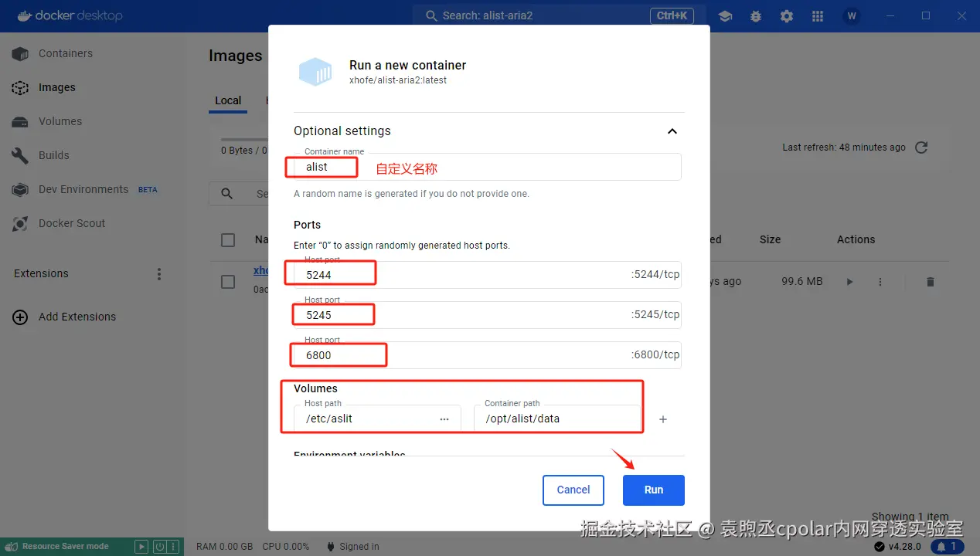Screen dimensions: 980x556
Task: Click the 99.6 MB size cell
Action: (802, 282)
